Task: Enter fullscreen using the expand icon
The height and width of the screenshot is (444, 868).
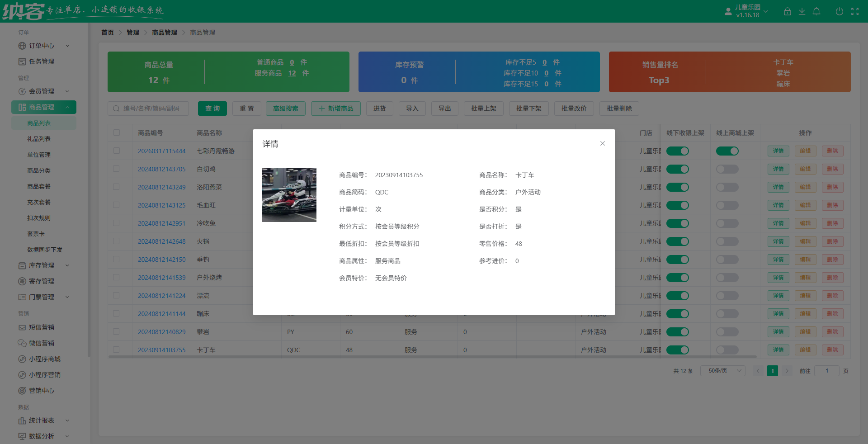Action: click(855, 11)
